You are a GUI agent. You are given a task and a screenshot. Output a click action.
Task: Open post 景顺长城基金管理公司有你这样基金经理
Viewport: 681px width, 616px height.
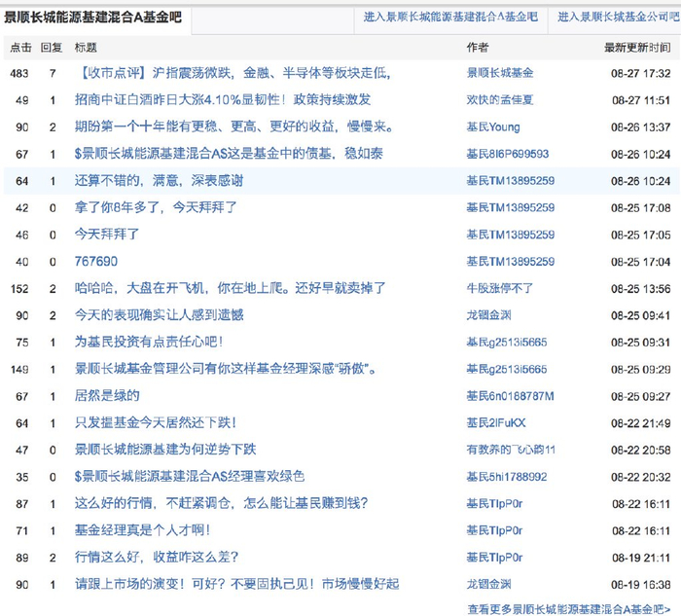[x=226, y=369]
